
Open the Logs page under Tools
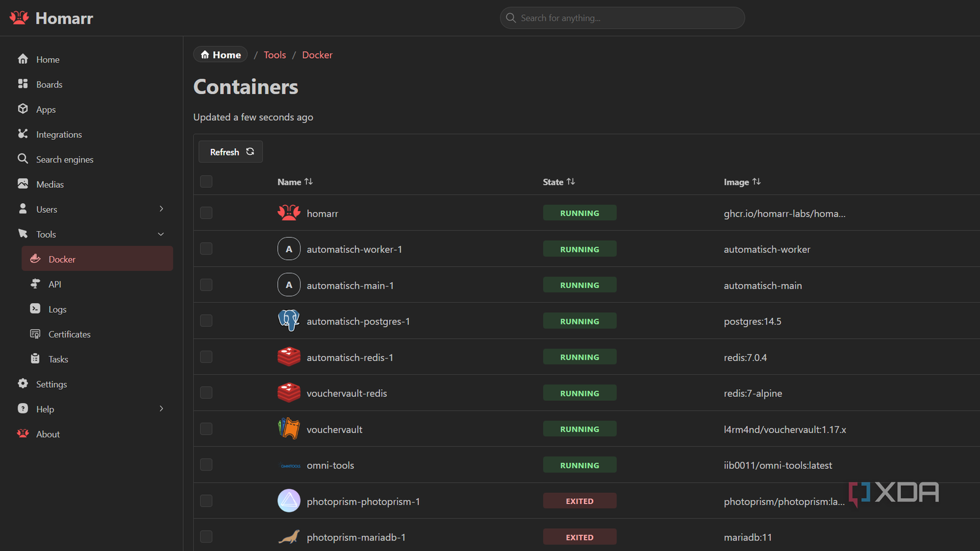click(97, 309)
